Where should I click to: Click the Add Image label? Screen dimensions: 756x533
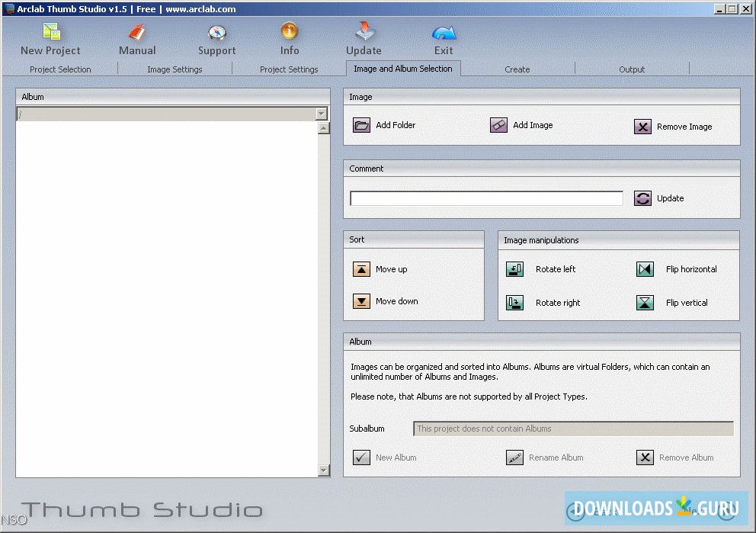coord(533,125)
